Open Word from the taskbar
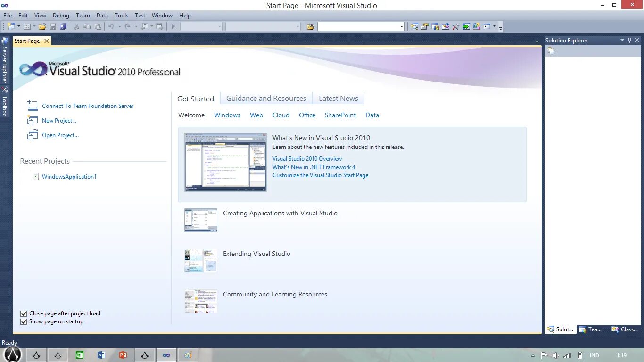644x362 pixels. (101, 355)
